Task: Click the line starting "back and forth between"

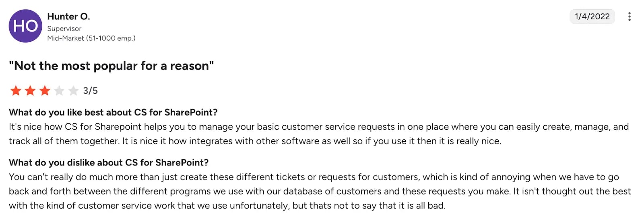Action: click(x=320, y=191)
